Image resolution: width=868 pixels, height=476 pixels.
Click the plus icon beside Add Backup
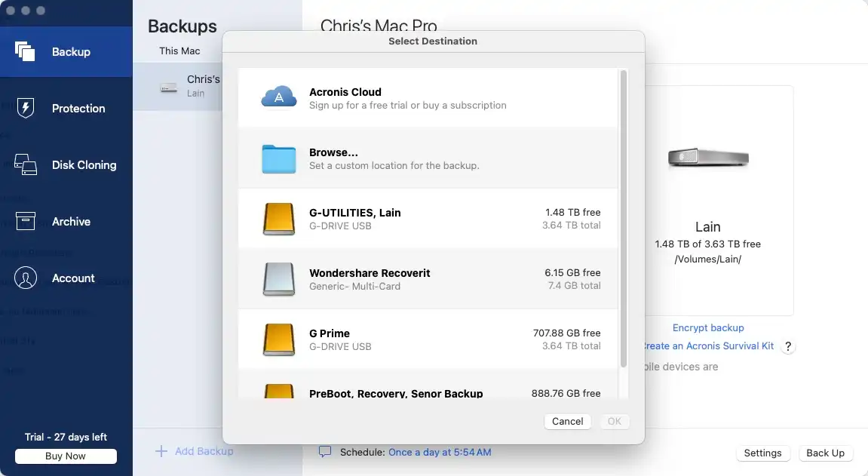coord(161,451)
